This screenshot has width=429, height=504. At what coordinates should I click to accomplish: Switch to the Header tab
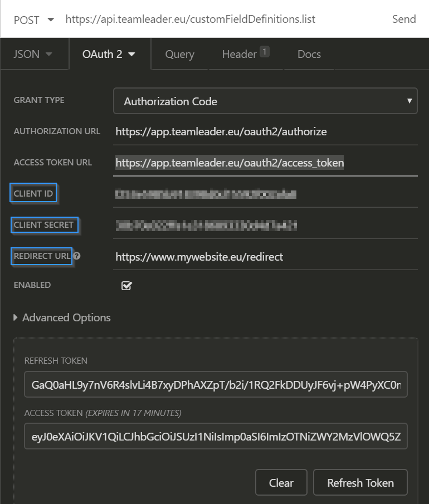pyautogui.click(x=246, y=53)
